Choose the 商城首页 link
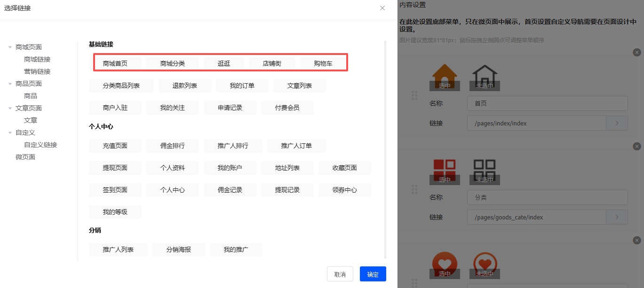This screenshot has height=288, width=644. point(115,63)
